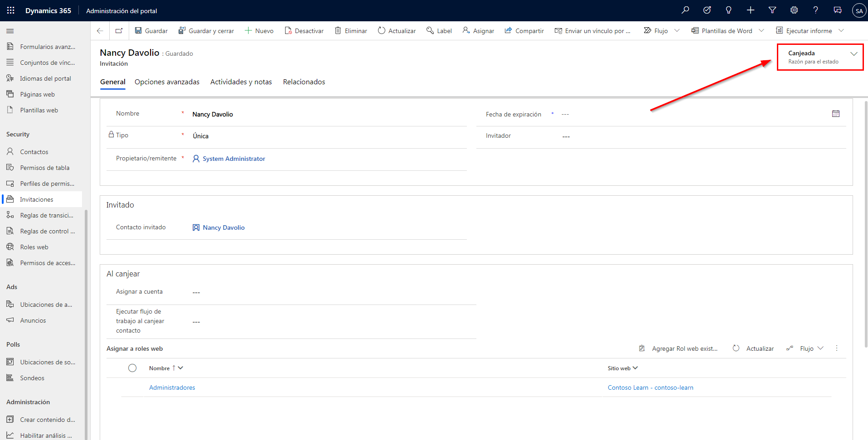The image size is (868, 440).
Task: Go back using the left arrow icon
Action: click(x=100, y=31)
